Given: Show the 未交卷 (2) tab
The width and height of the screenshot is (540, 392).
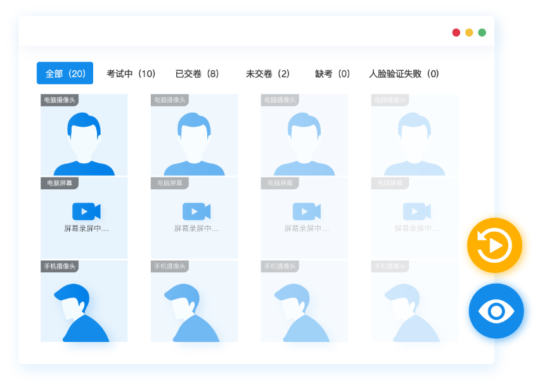Looking at the screenshot, I should pos(267,73).
